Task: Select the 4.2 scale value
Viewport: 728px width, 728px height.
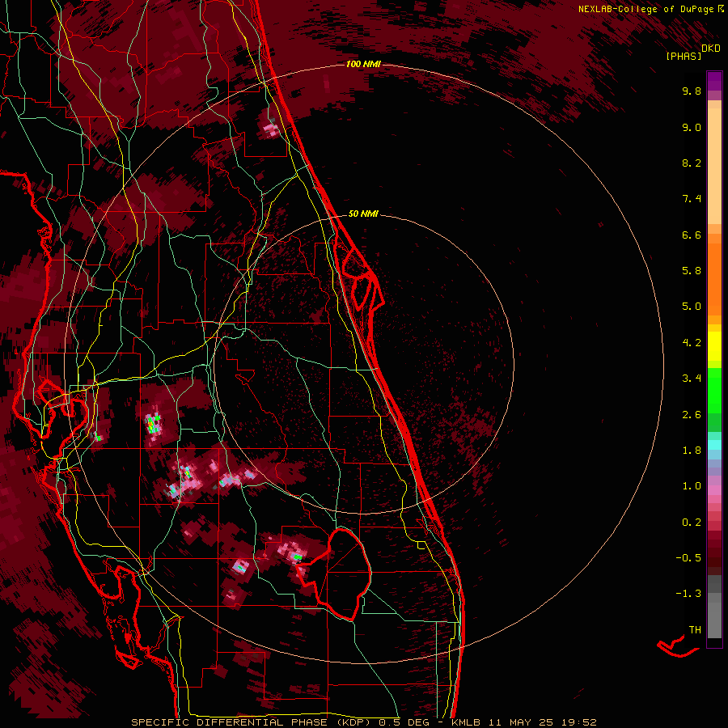Action: [x=692, y=343]
